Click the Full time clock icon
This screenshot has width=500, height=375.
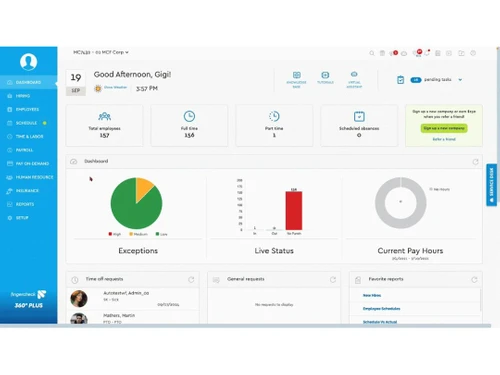pyautogui.click(x=189, y=116)
